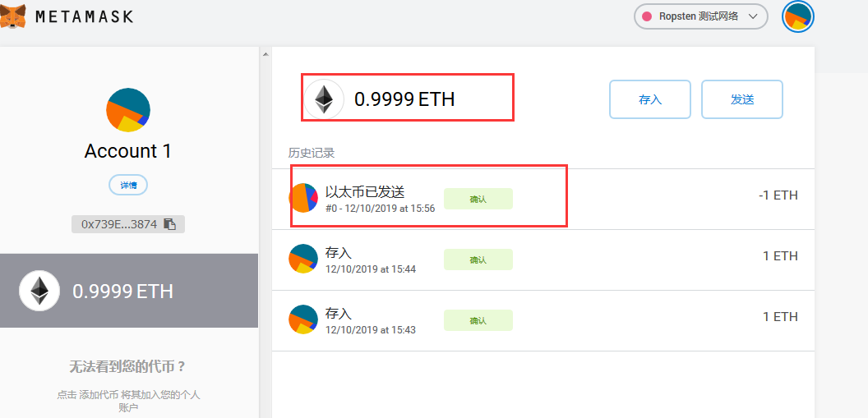Click 确认 status badge on 15:43 deposit
The image size is (868, 418).
click(478, 321)
